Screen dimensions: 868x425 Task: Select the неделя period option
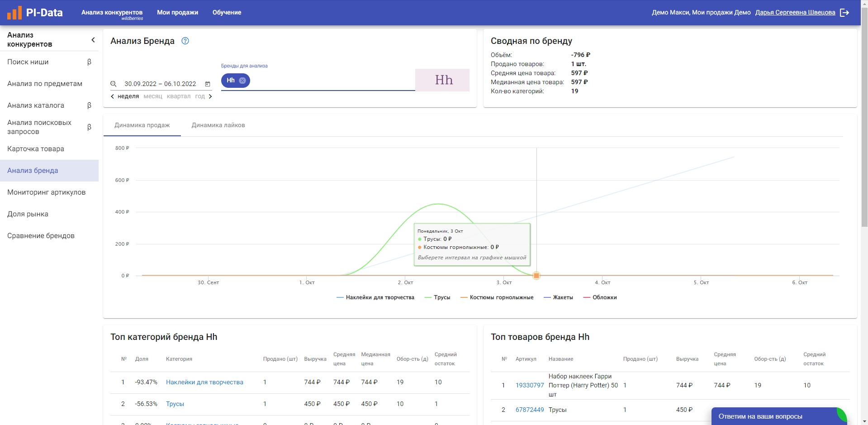[128, 96]
